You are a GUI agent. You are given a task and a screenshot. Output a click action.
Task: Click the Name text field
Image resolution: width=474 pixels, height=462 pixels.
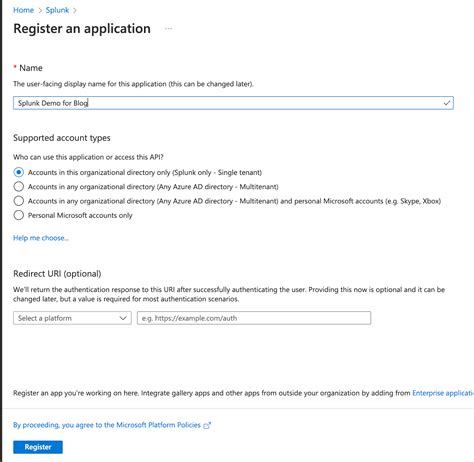[x=233, y=103]
